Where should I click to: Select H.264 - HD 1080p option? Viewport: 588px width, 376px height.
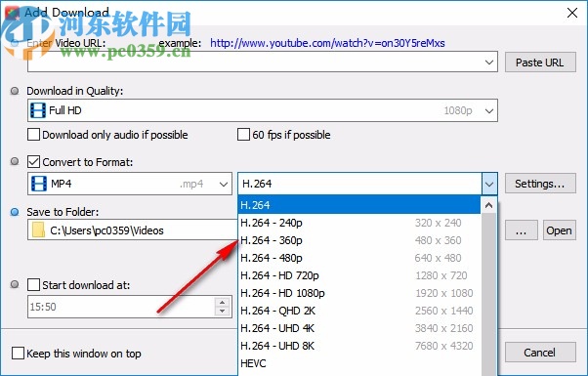pyautogui.click(x=359, y=293)
